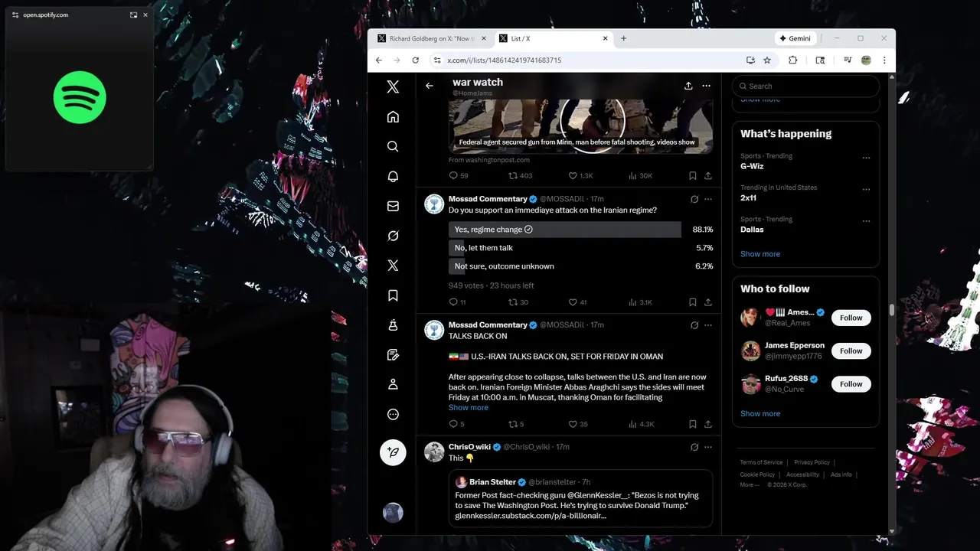This screenshot has height=551, width=980.
Task: Expand TALKS BACK ON post with Show more
Action: pos(468,408)
